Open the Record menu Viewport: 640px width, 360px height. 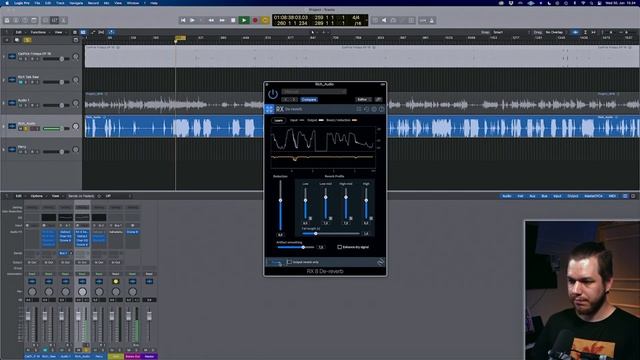pos(93,3)
